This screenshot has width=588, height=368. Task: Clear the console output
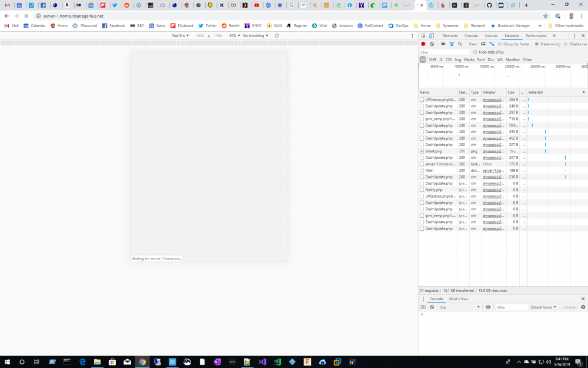point(432,307)
